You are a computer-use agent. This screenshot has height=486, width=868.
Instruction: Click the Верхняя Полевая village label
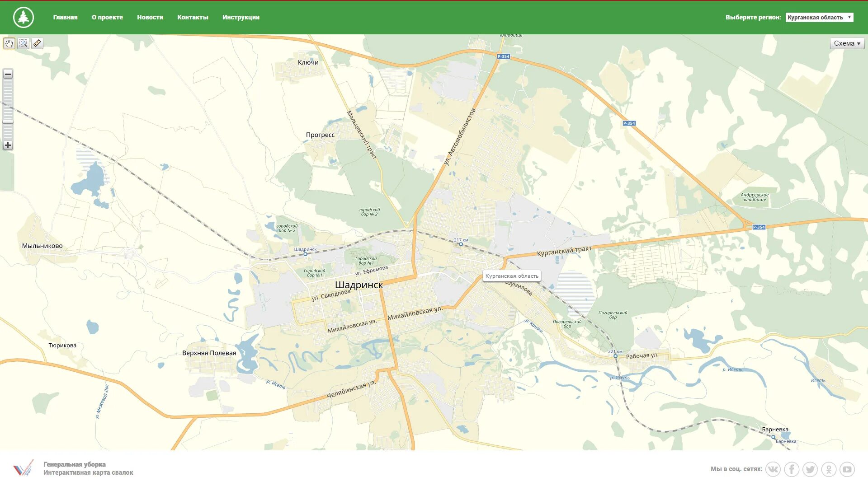pyautogui.click(x=209, y=353)
